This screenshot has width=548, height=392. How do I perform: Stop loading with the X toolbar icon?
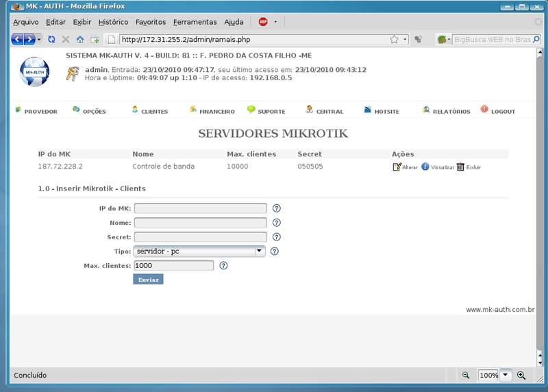[x=65, y=39]
